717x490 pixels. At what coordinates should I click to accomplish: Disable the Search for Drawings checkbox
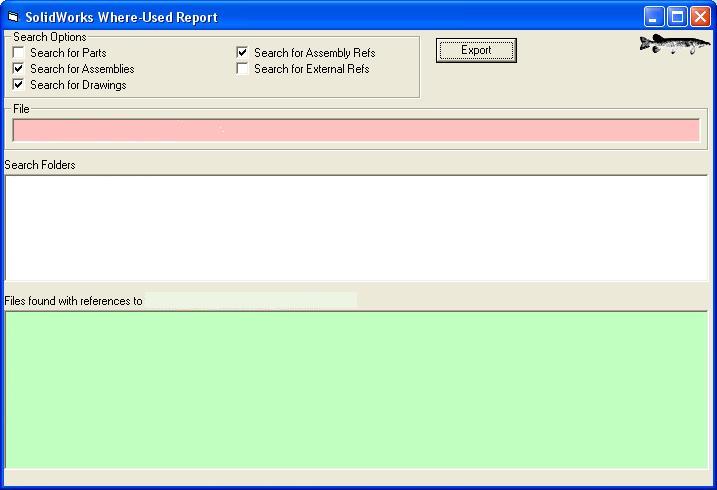tap(18, 85)
